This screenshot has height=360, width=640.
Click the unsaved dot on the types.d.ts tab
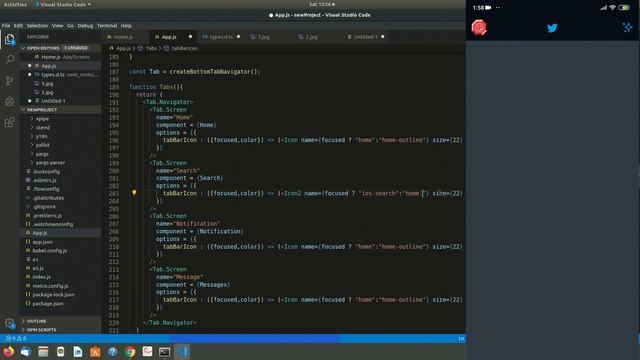(238, 37)
